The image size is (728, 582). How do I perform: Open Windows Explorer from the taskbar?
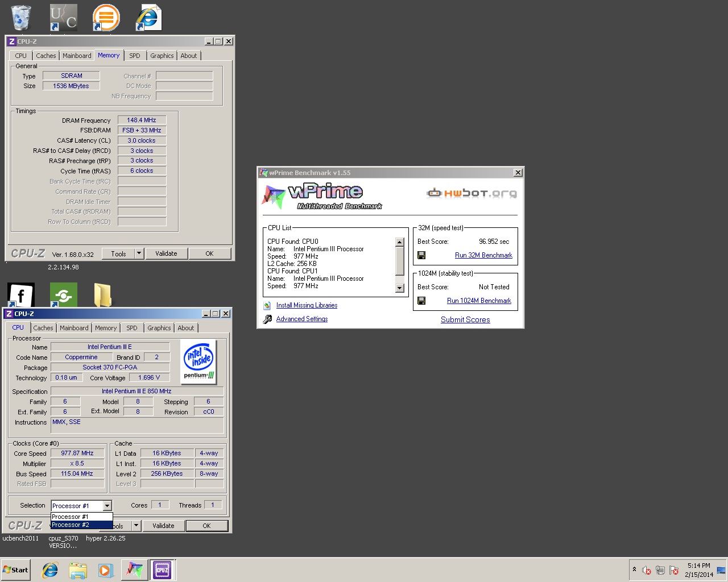click(78, 570)
